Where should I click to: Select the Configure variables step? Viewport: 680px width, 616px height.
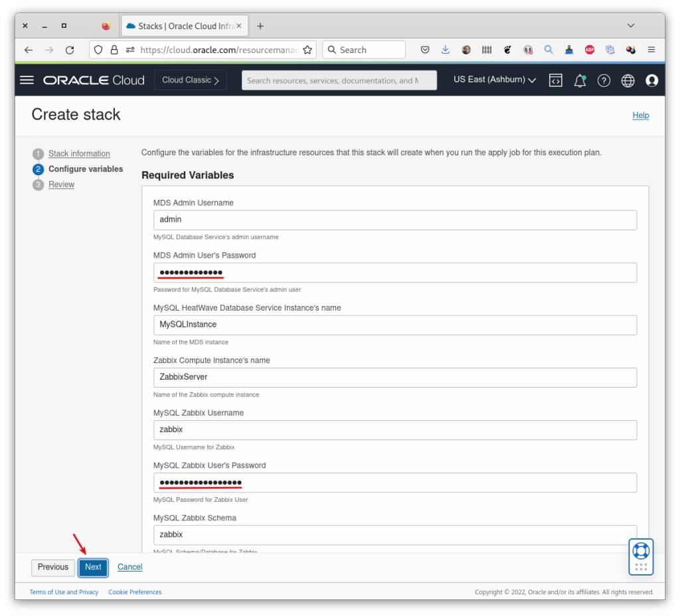(86, 169)
